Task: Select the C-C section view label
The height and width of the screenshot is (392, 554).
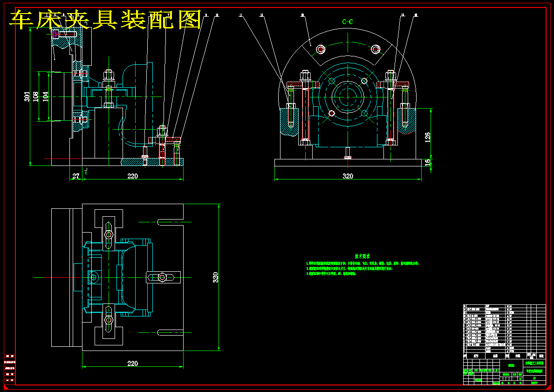Action: pos(348,21)
